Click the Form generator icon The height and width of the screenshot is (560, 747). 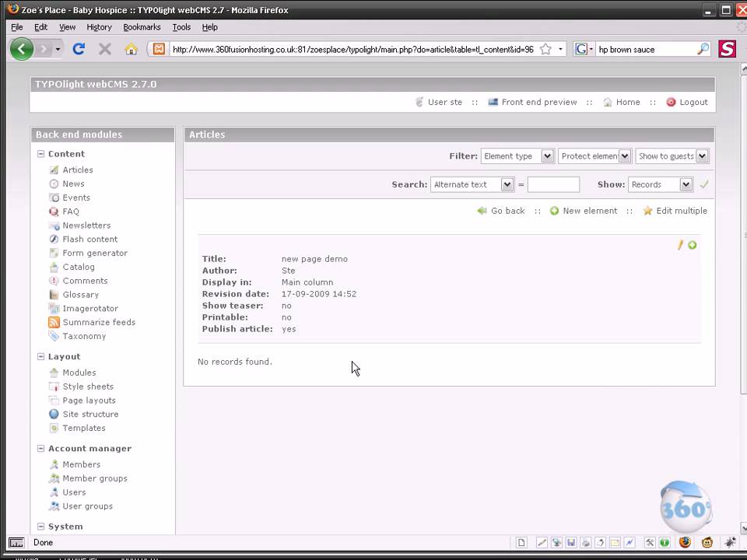pos(54,253)
